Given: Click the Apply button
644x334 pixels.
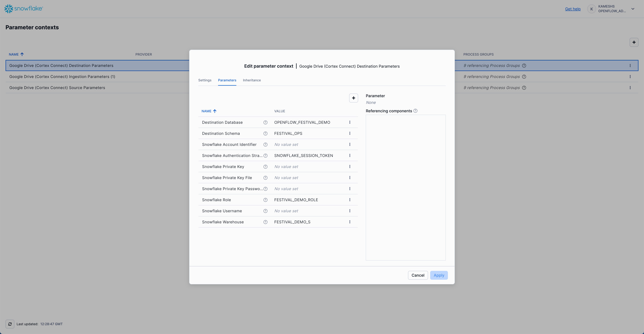Looking at the screenshot, I should [439, 275].
